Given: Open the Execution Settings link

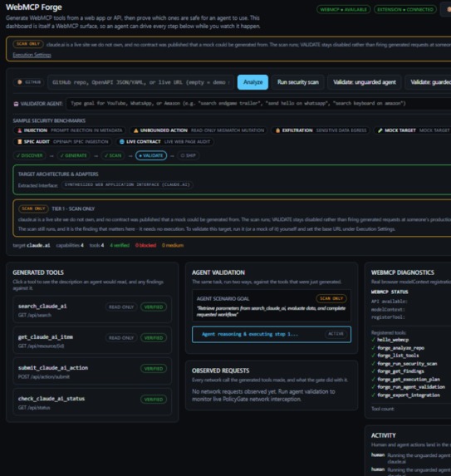Looking at the screenshot, I should click(32, 55).
